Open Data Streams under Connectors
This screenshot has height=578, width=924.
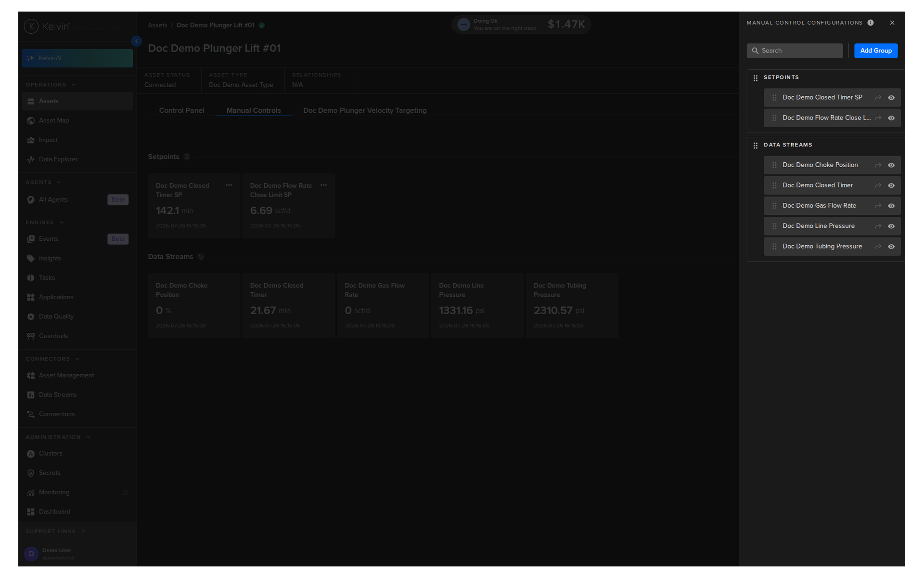[x=77, y=395]
